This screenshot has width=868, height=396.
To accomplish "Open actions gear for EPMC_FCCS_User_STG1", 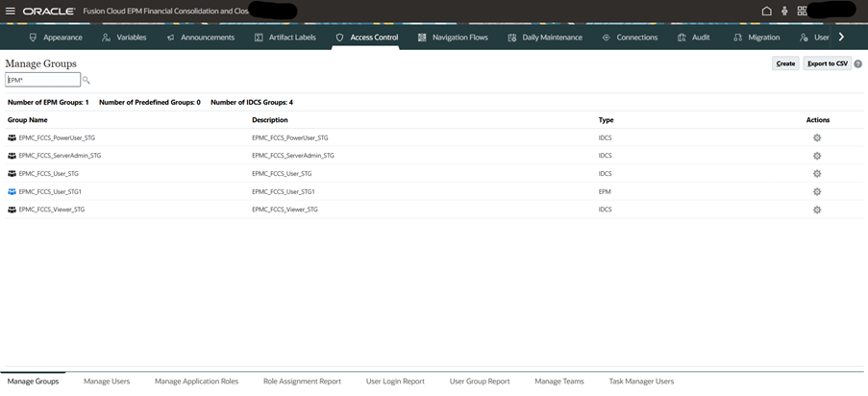I will coord(816,191).
